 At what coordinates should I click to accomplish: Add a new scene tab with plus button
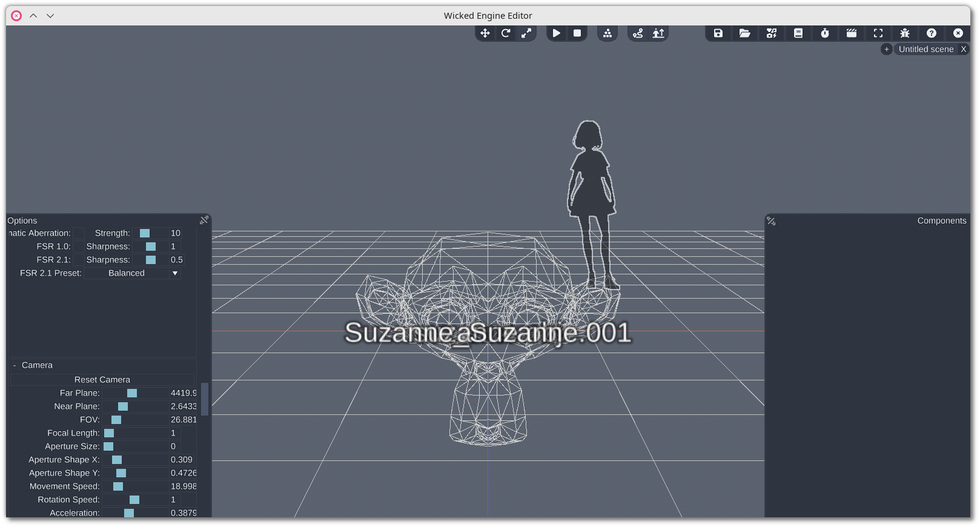pyautogui.click(x=887, y=49)
